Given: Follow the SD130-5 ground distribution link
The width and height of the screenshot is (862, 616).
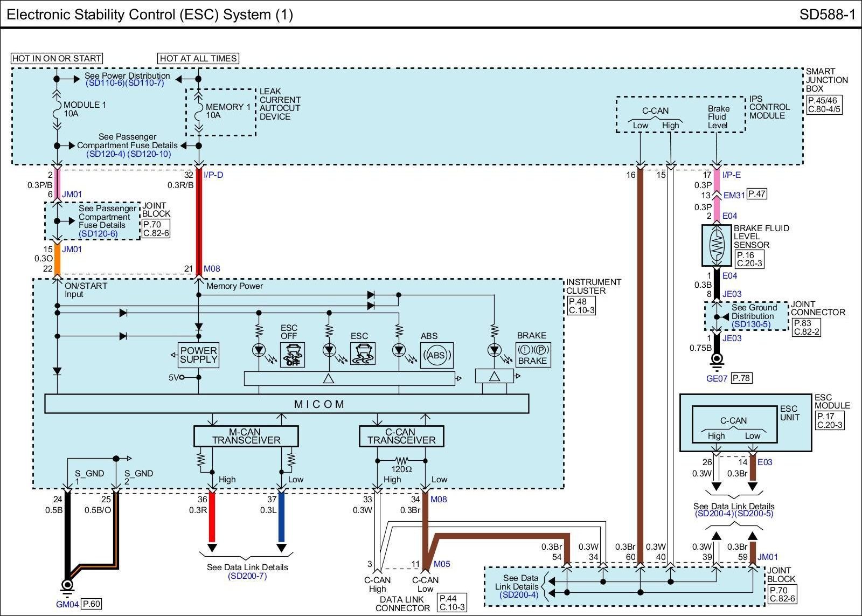Looking at the screenshot, I should [750, 324].
